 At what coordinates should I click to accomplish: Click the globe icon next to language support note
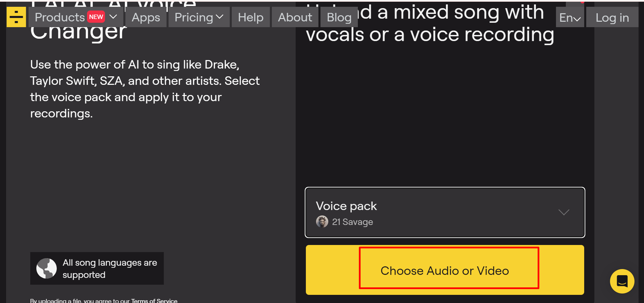47,268
